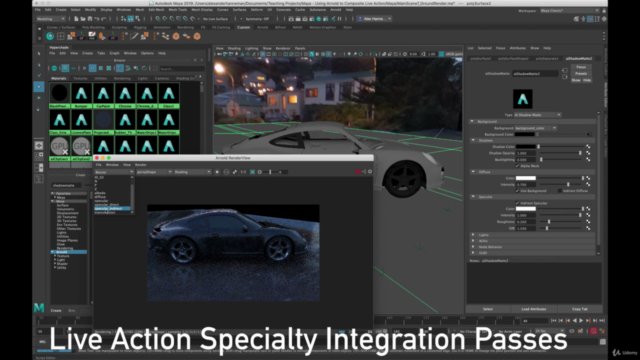Viewport: 640px width, 360px height.
Task: Click the 1:1 zoom icon in RenderView toolbar
Action: pyautogui.click(x=243, y=172)
